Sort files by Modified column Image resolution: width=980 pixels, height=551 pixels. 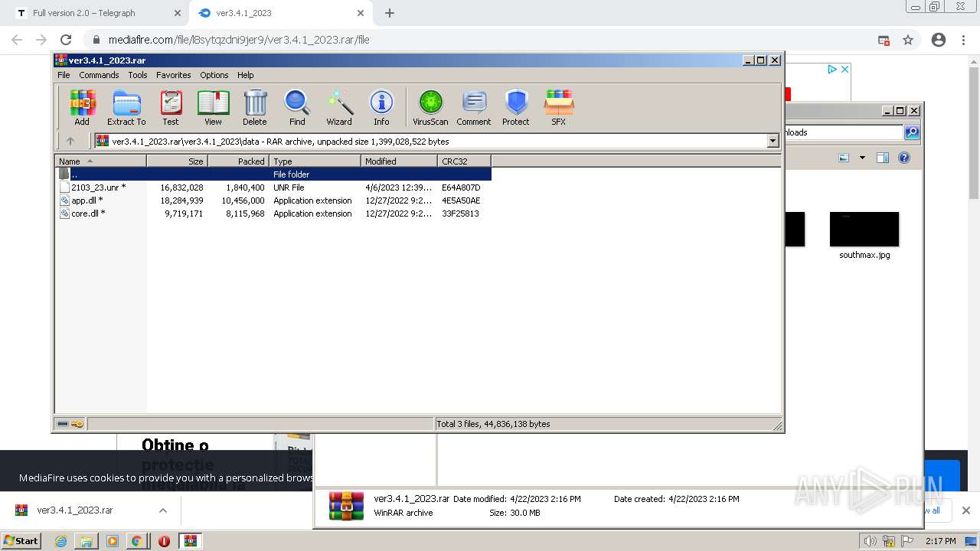(399, 161)
